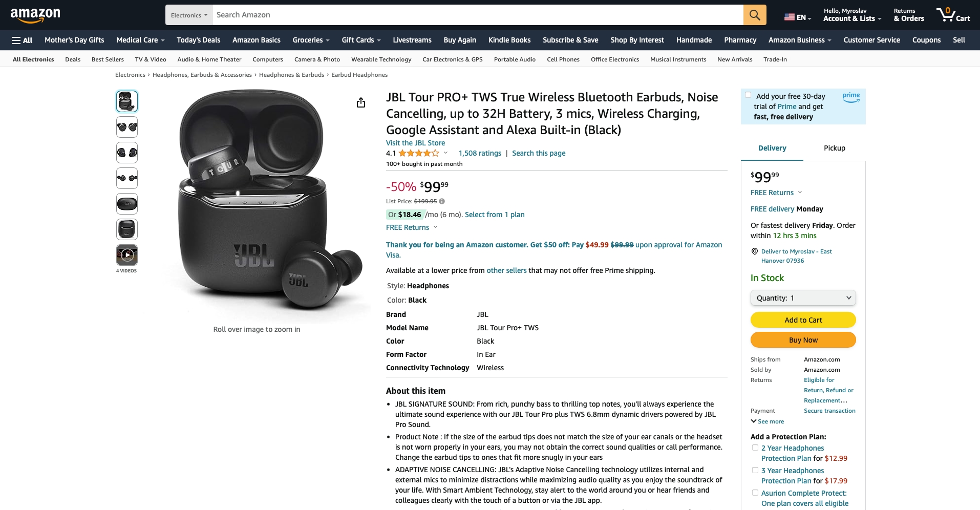The height and width of the screenshot is (510, 980).
Task: Check the free 30-day Prime trial box
Action: pos(748,95)
